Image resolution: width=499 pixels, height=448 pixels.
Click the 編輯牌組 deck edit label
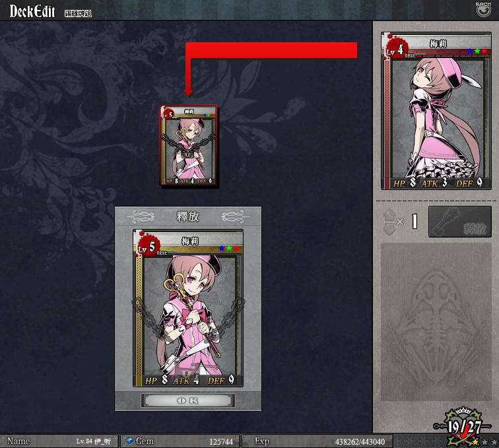tap(79, 13)
